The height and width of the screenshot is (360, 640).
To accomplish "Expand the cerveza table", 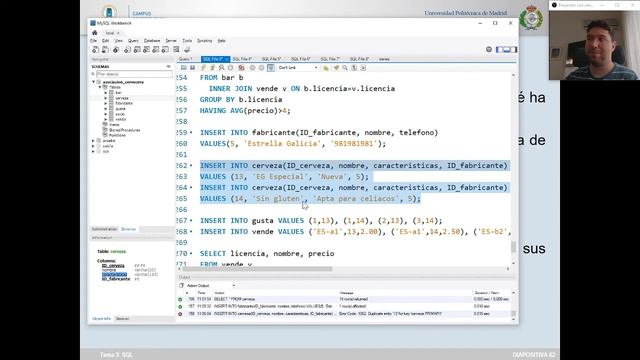I will tap(106, 98).
